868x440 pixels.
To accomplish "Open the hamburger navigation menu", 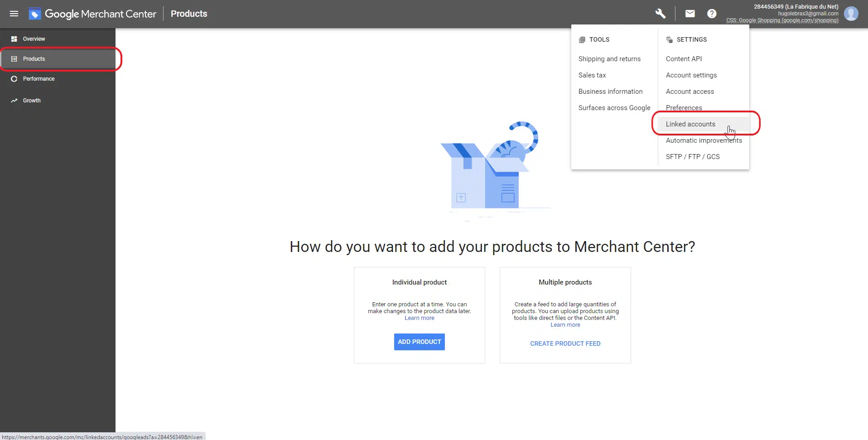I will tap(14, 14).
